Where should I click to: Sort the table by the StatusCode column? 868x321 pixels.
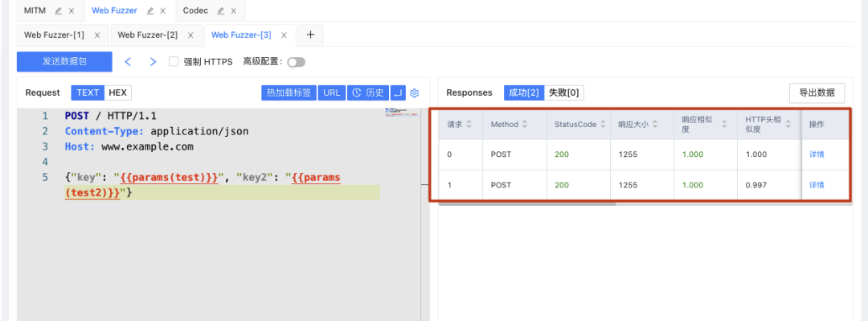[602, 125]
